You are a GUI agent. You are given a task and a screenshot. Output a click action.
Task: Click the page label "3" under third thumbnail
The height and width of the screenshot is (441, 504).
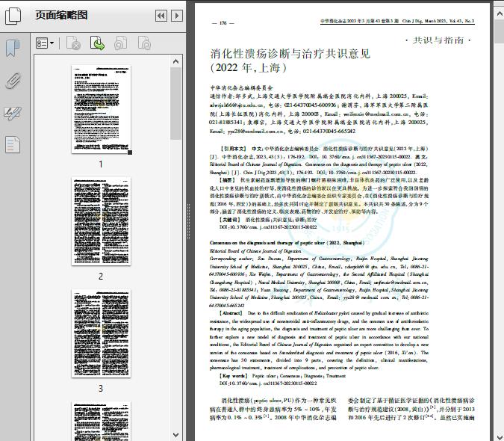(x=101, y=389)
